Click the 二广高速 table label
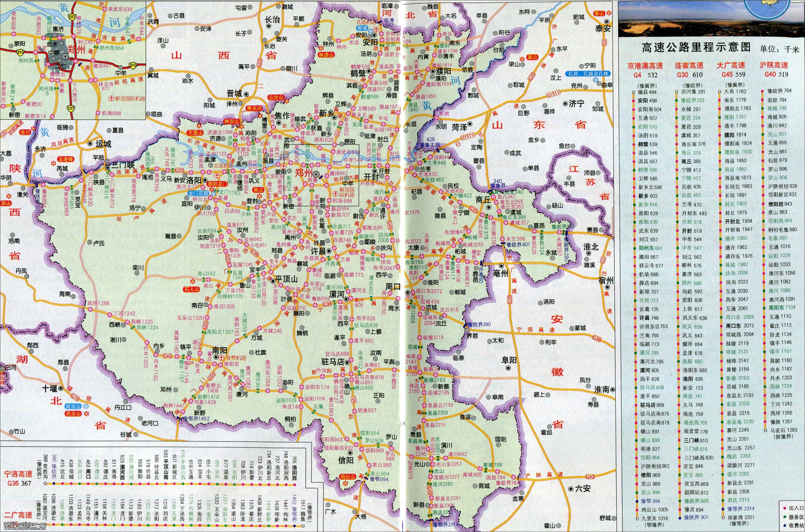Image resolution: width=805 pixels, height=532 pixels. [18, 515]
